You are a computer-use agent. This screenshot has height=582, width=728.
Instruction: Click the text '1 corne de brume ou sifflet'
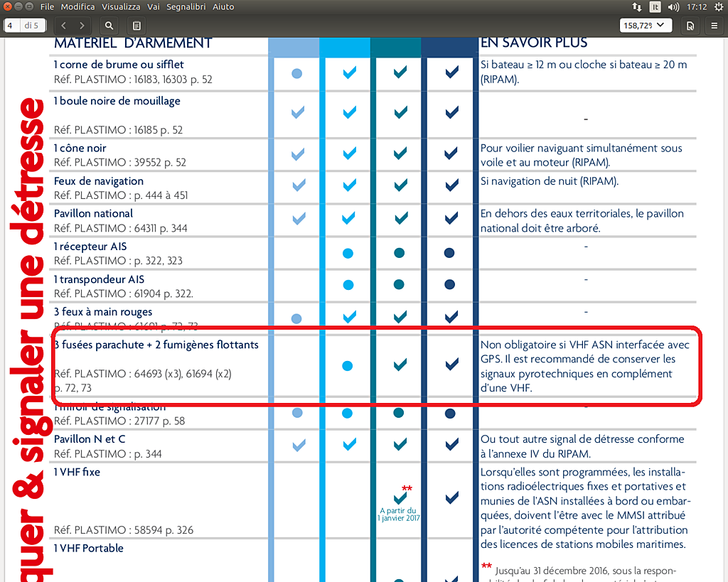click(x=119, y=65)
